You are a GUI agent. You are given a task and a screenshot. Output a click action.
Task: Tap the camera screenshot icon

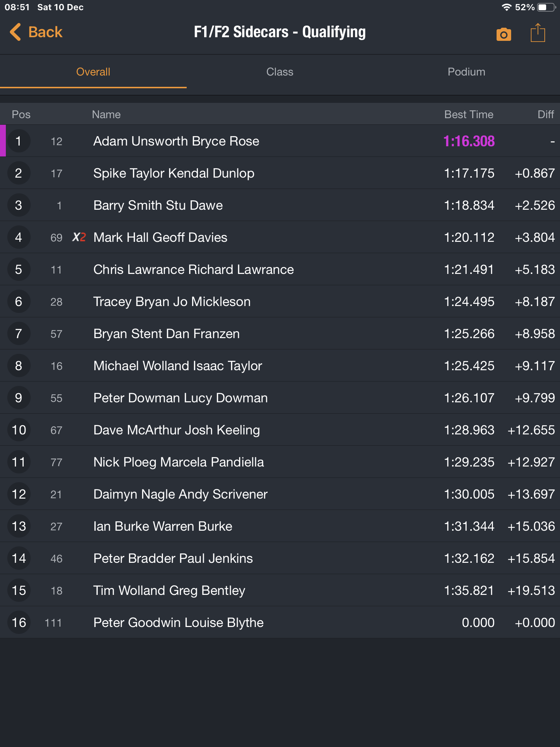pos(503,34)
